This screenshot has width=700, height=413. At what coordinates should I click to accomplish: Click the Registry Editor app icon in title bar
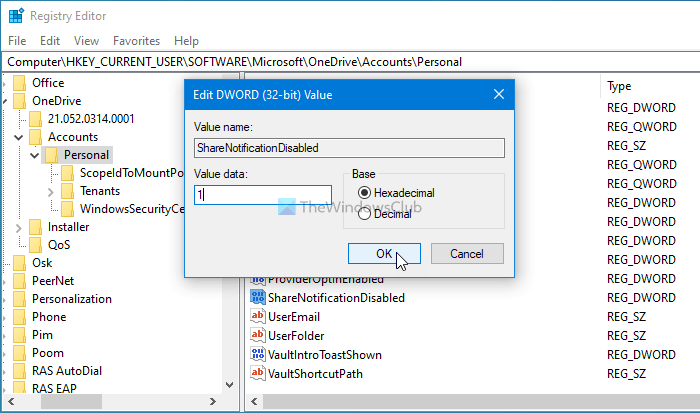point(16,16)
